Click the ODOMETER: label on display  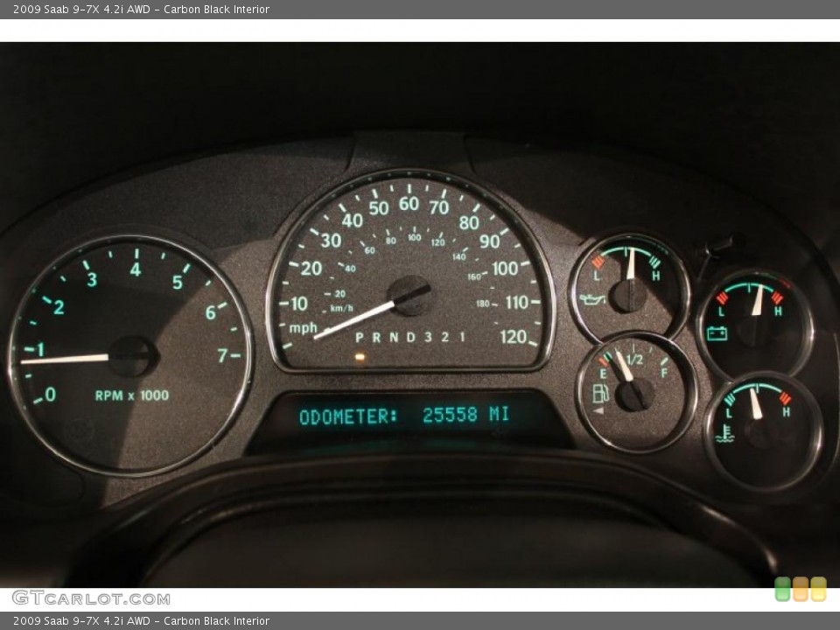tap(349, 416)
